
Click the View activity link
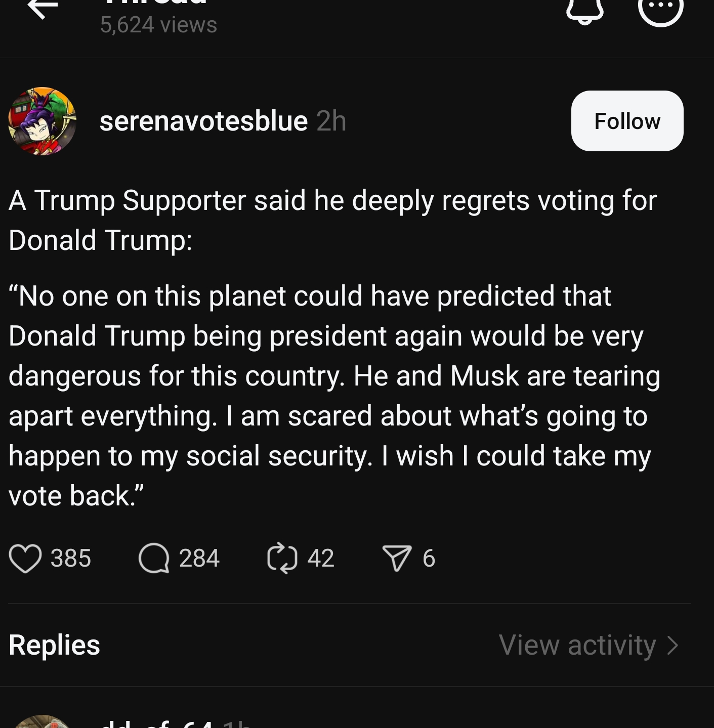click(x=577, y=645)
